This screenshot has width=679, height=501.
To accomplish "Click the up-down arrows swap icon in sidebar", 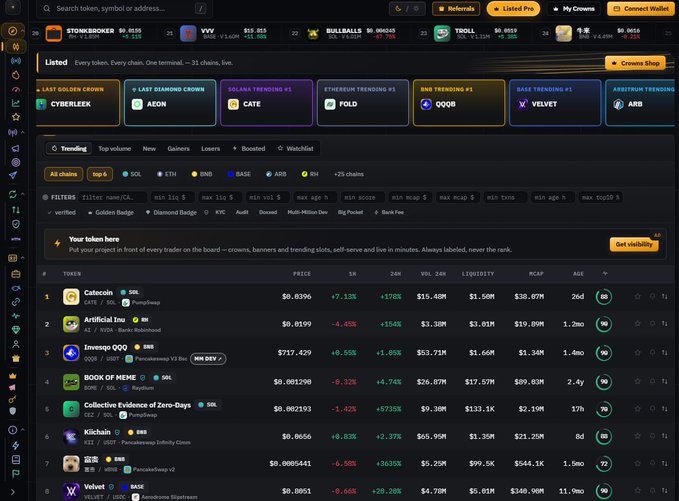I will [x=16, y=210].
